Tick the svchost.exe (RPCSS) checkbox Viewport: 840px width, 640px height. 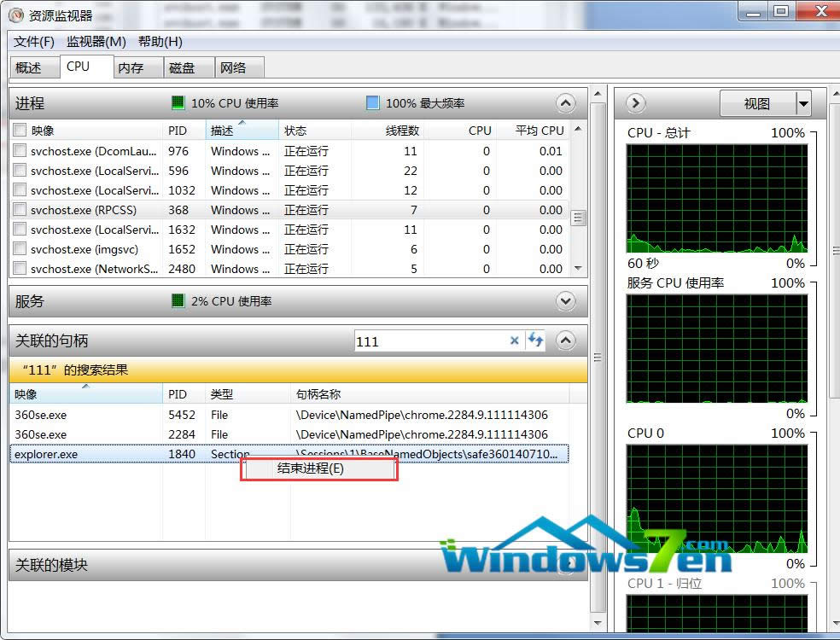20,210
